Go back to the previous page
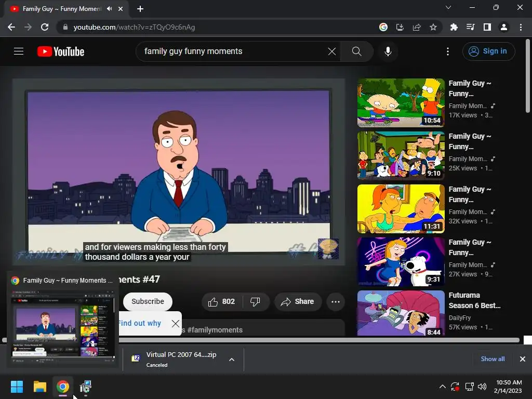Viewport: 532px width, 399px height. (x=11, y=27)
